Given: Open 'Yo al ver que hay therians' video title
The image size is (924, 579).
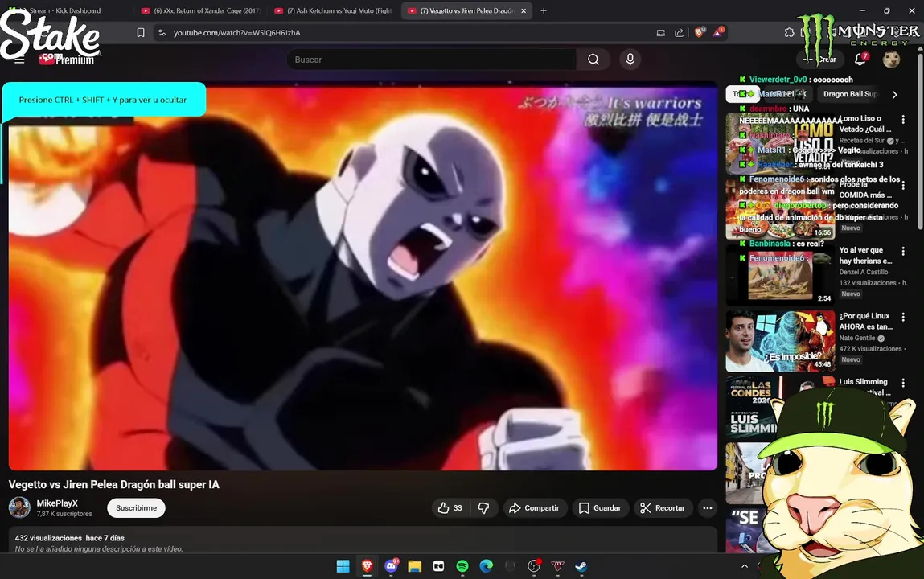Looking at the screenshot, I should point(865,255).
